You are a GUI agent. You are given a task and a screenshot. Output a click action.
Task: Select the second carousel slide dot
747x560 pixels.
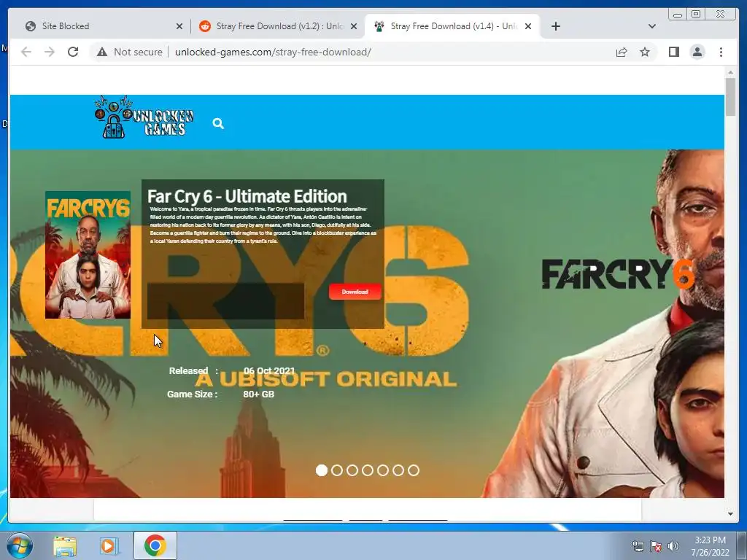click(x=337, y=470)
